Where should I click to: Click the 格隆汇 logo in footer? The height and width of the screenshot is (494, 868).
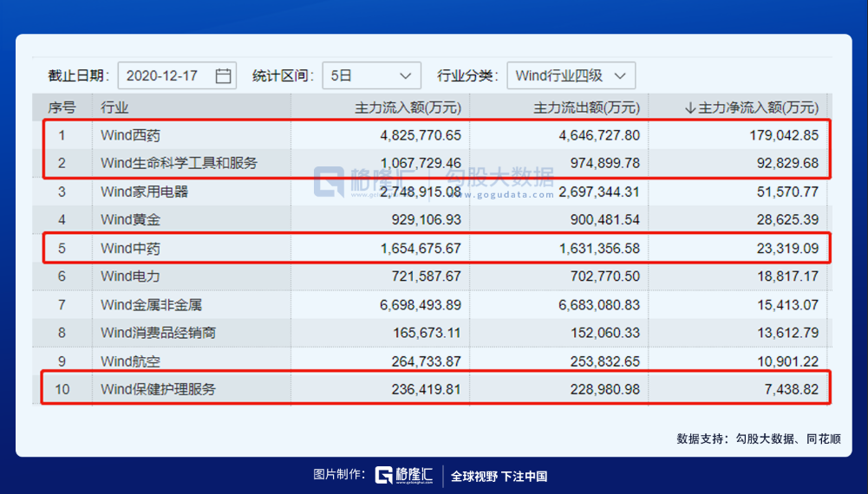coord(404,475)
